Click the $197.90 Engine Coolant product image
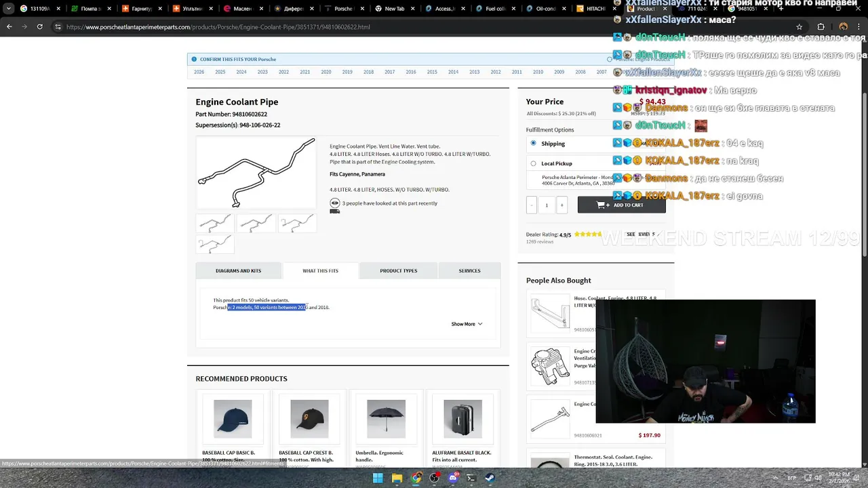This screenshot has width=868, height=488. click(550, 418)
